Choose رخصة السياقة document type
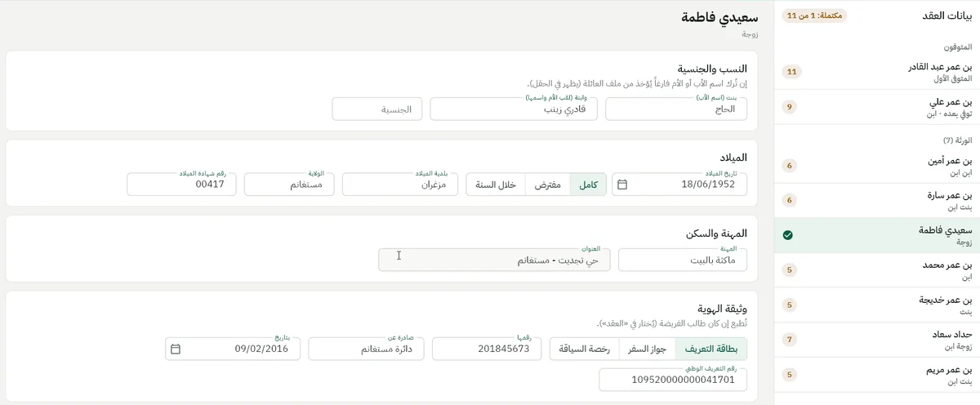 point(585,349)
